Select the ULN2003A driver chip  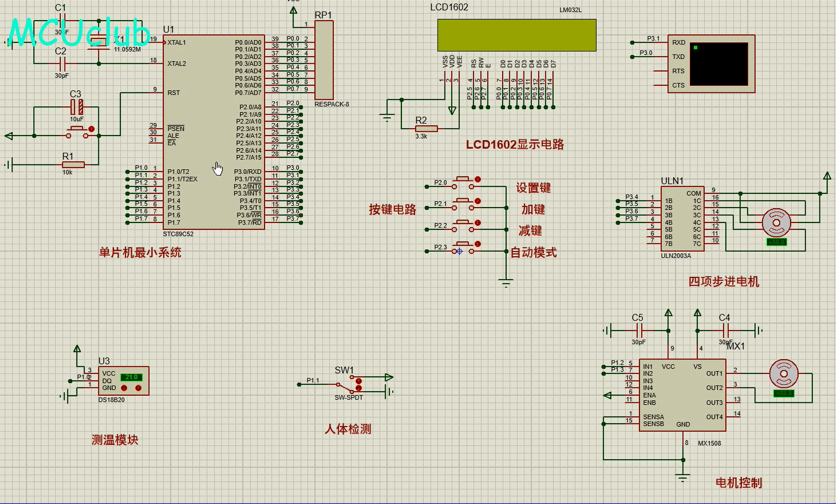click(x=681, y=219)
